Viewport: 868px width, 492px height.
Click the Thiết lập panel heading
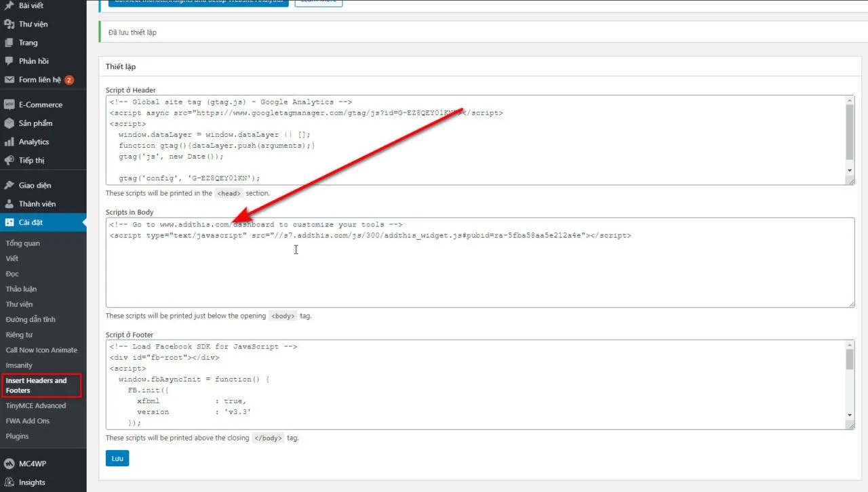click(x=121, y=66)
